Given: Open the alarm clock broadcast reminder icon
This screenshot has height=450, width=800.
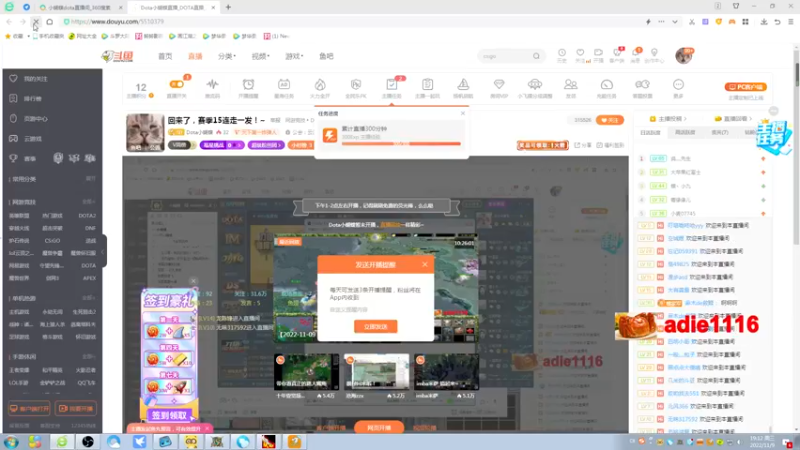Looking at the screenshot, I should [248, 84].
